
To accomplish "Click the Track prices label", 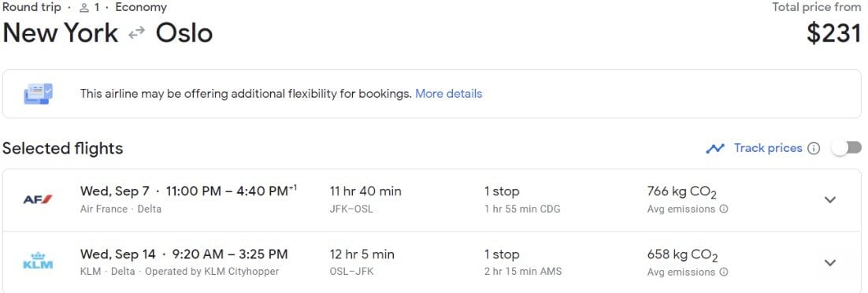I will (768, 148).
